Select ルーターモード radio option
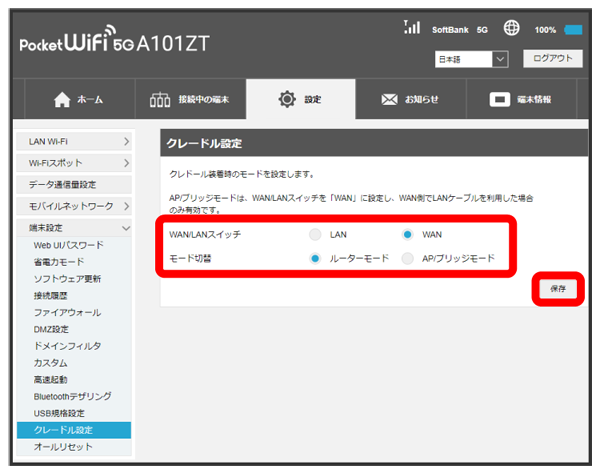 click(x=315, y=258)
